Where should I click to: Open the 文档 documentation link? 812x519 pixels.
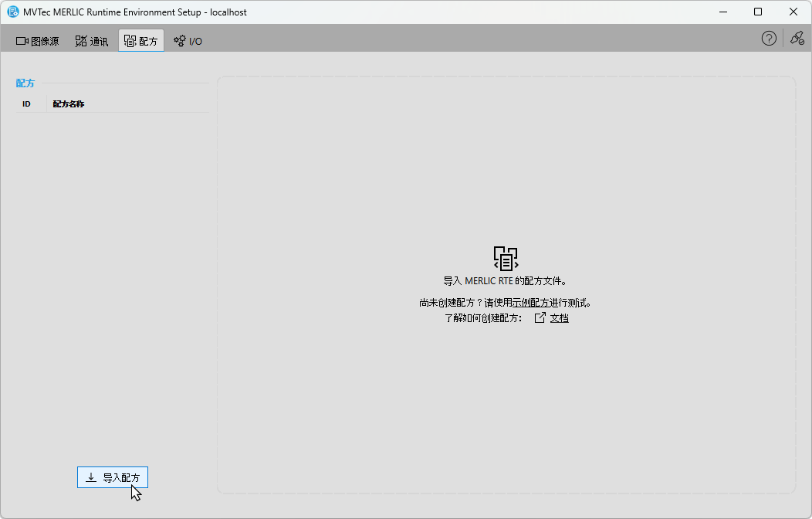pyautogui.click(x=559, y=317)
